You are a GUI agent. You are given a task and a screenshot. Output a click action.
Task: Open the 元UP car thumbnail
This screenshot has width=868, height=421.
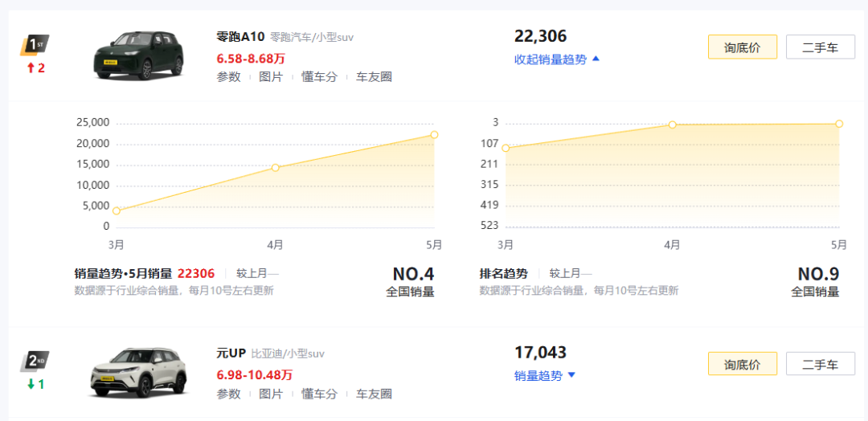(x=138, y=374)
